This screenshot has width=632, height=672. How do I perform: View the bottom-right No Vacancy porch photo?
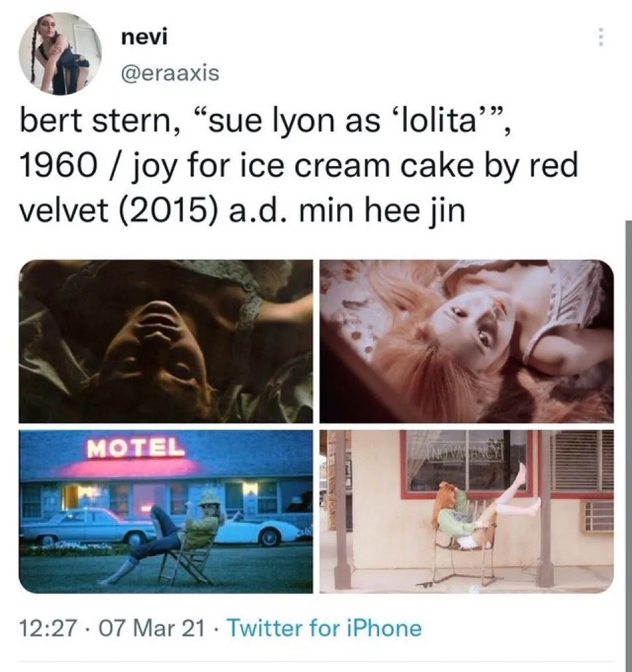click(x=466, y=511)
